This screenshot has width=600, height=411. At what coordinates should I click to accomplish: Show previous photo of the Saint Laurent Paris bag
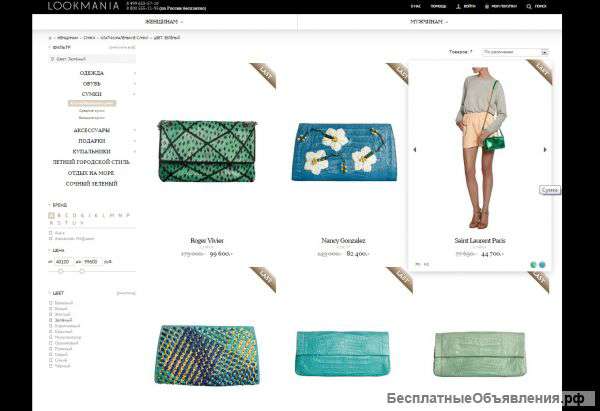click(x=415, y=150)
